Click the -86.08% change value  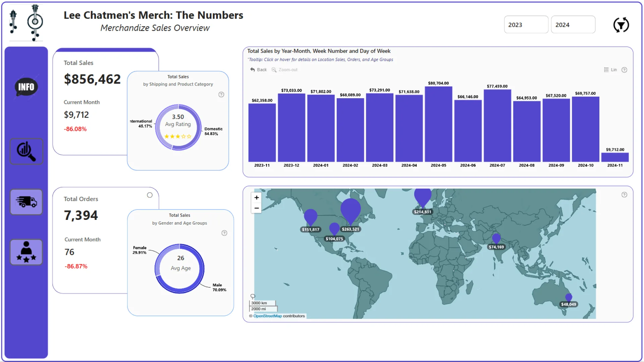point(75,129)
